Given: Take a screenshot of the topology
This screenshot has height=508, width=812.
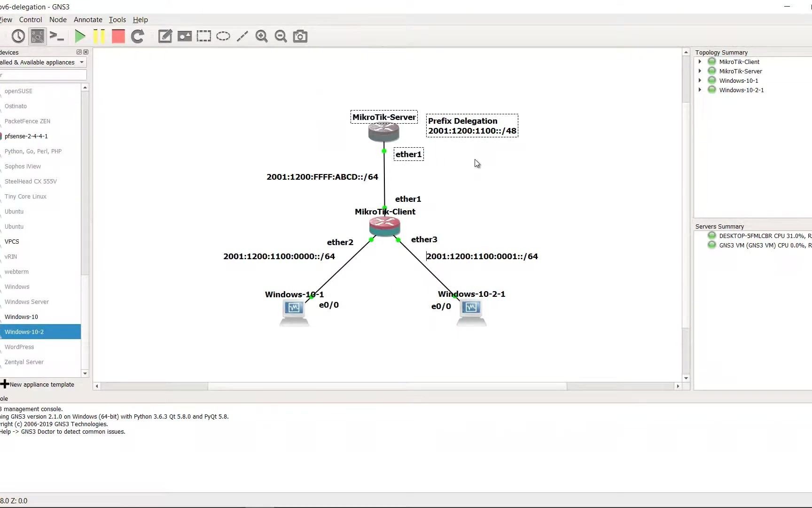Looking at the screenshot, I should pos(300,36).
